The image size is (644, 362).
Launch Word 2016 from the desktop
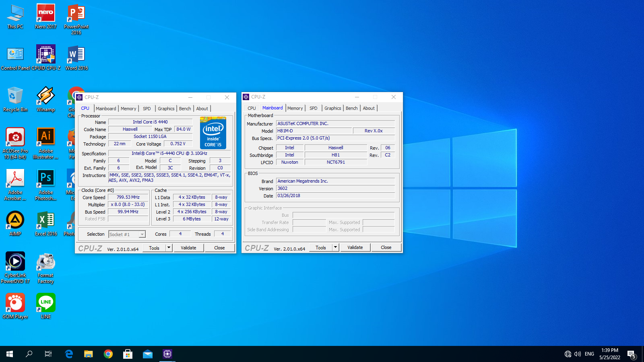(x=76, y=58)
